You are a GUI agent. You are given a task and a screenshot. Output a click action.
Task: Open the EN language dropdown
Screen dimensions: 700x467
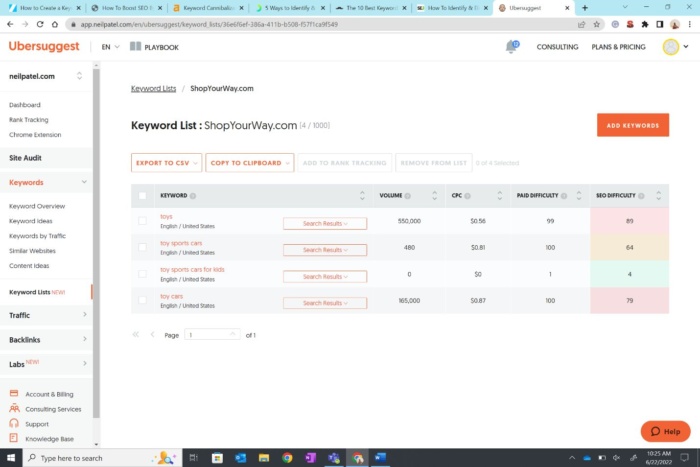110,47
